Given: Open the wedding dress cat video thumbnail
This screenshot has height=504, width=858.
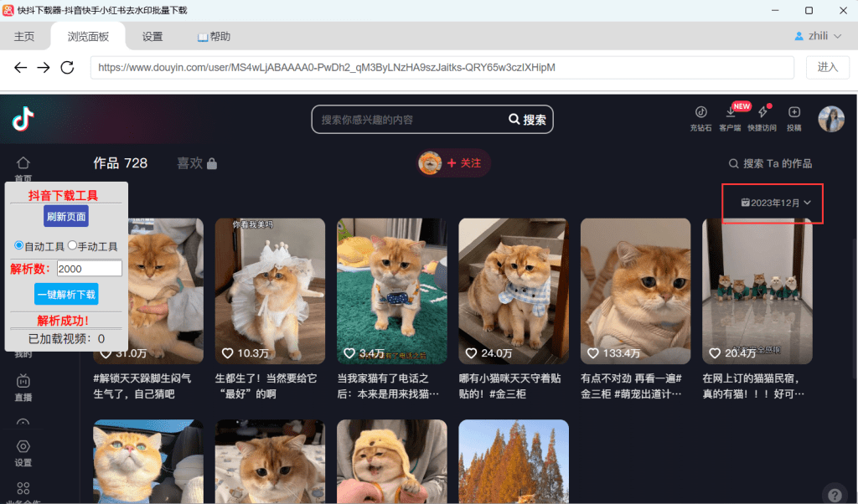Looking at the screenshot, I should pyautogui.click(x=271, y=291).
